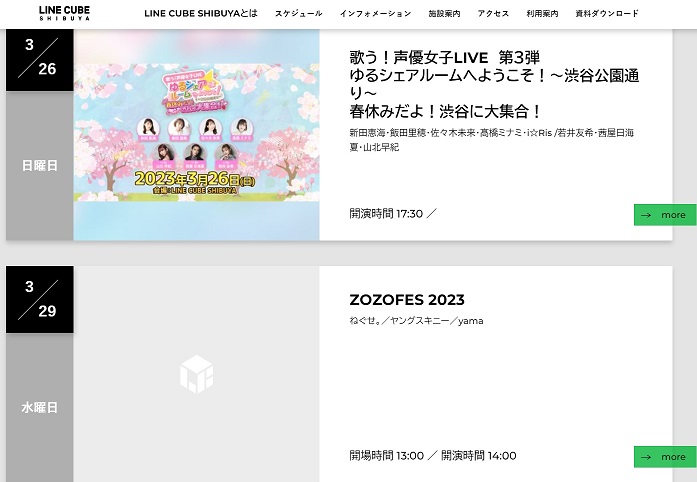The image size is (697, 482).
Task: Click the arrow icon on ZOZOFES more button
Action: click(x=646, y=457)
